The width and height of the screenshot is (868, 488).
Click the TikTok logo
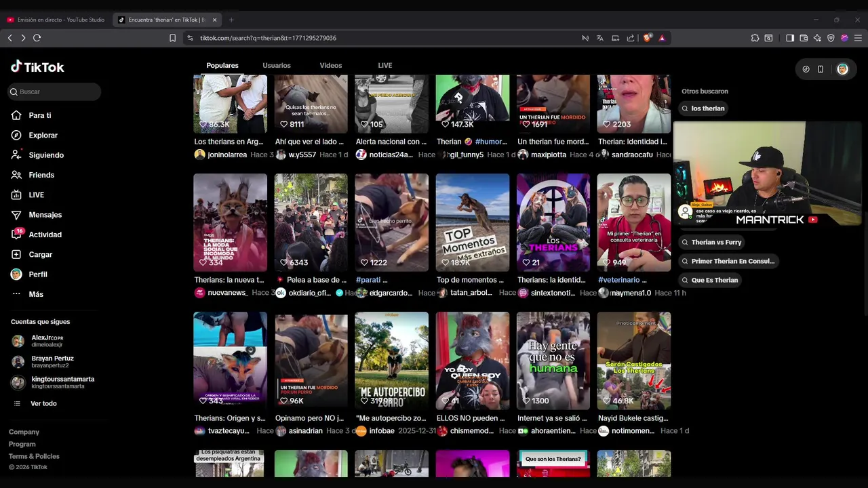click(x=37, y=67)
